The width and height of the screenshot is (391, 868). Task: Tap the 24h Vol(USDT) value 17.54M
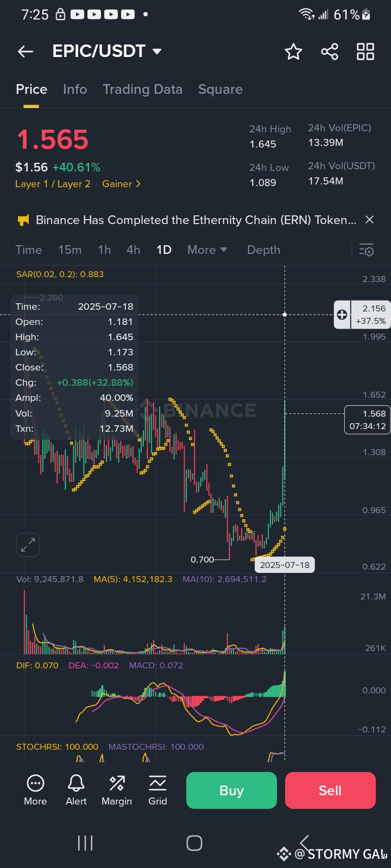(x=326, y=181)
